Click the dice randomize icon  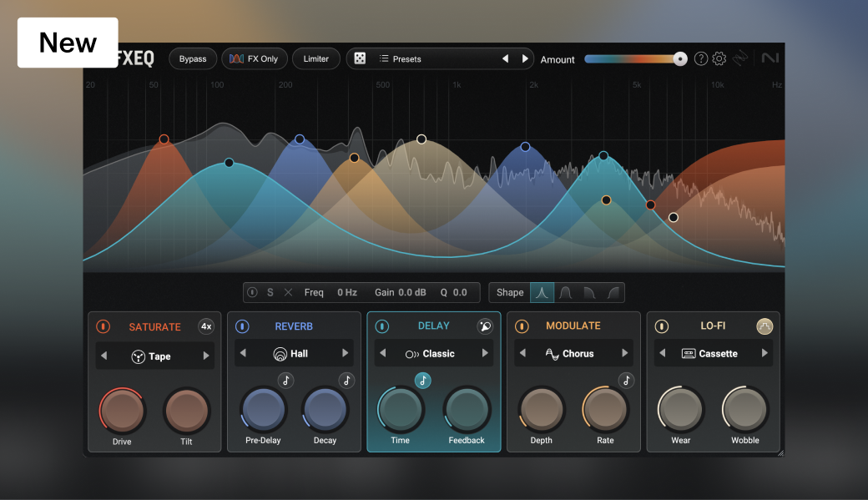(x=360, y=58)
